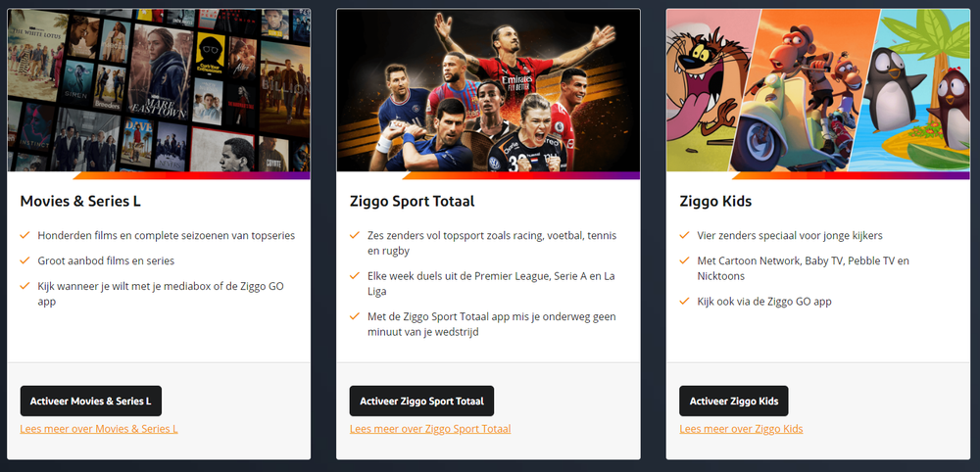980x472 pixels.
Task: Click the checkmark beside Honderden films en complete seizoenen
Action: (x=25, y=235)
